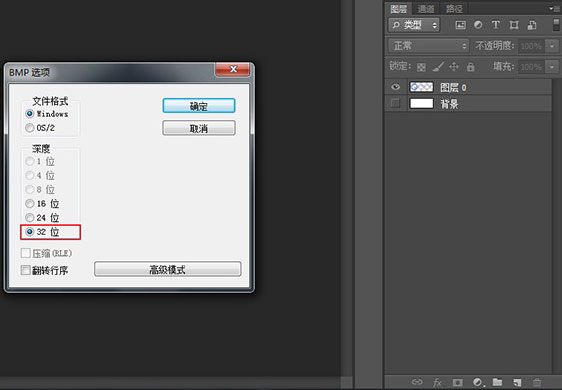Click the pixel layer filter icon
Screen dimensions: 562x390
(461, 25)
